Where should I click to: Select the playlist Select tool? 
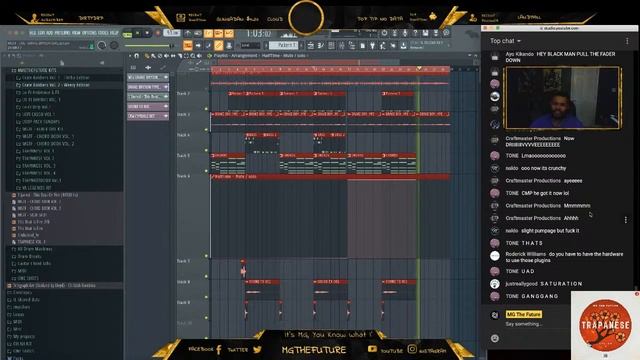point(186,56)
